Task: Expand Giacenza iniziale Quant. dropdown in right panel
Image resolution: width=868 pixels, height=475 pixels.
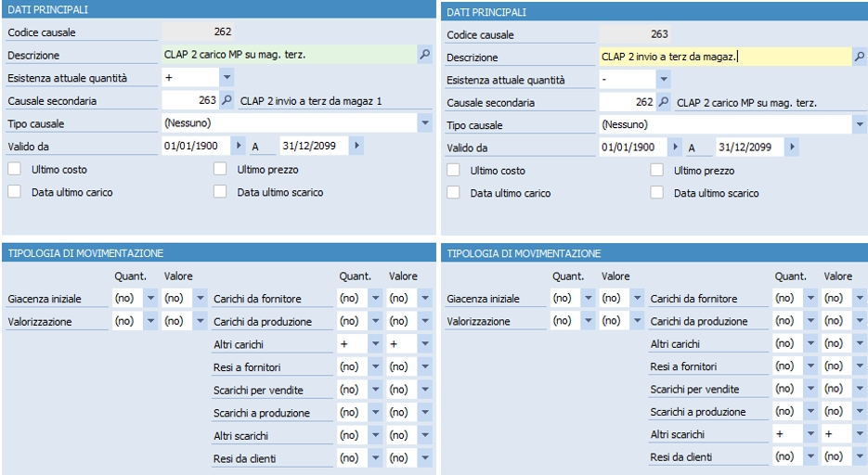Action: pos(589,298)
